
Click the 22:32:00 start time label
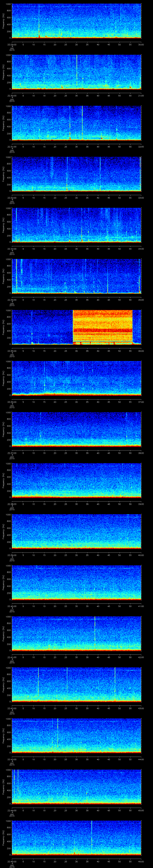click(x=12, y=198)
